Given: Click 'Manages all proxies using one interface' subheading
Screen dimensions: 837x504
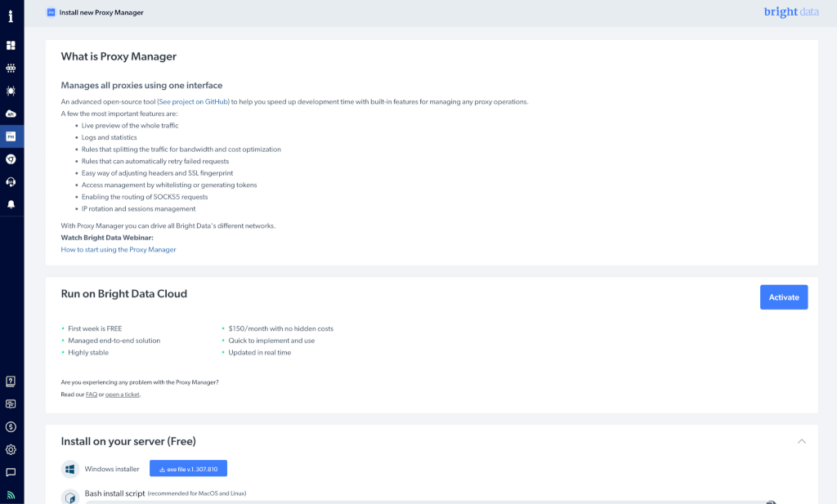Looking at the screenshot, I should tap(141, 85).
